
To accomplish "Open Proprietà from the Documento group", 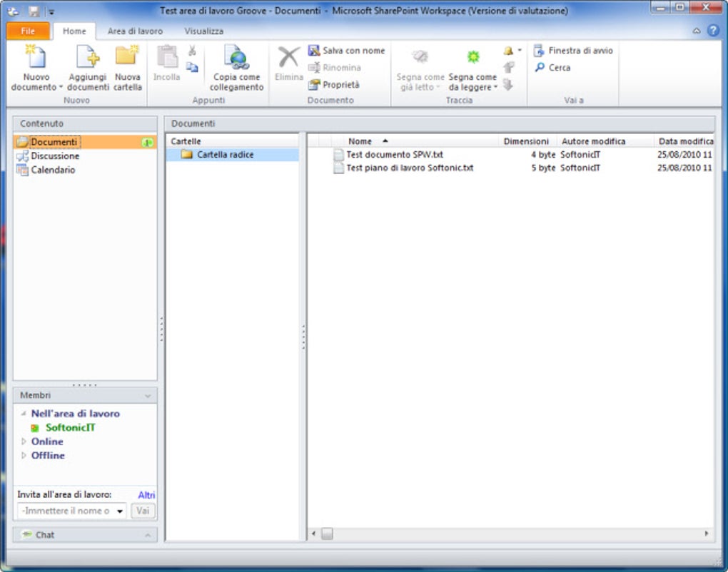I will (x=334, y=84).
